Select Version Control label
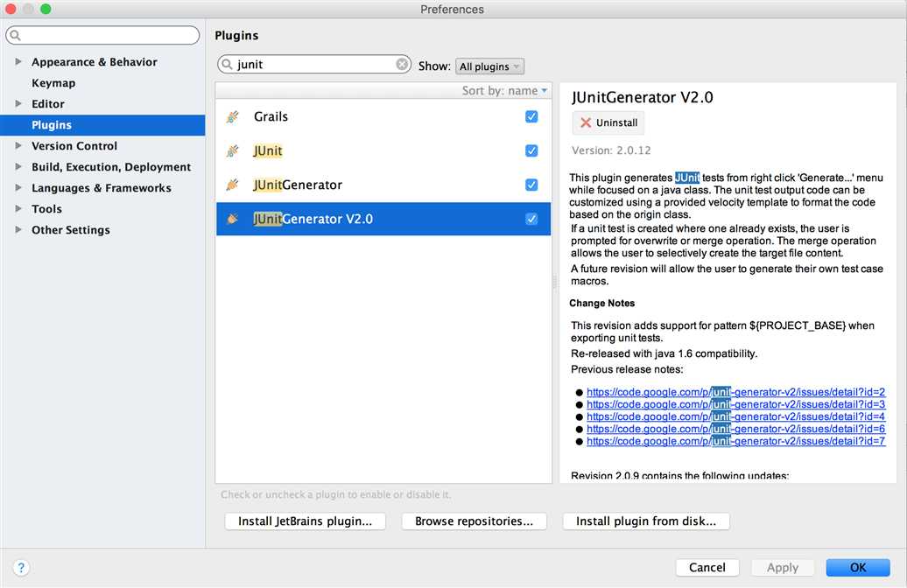Viewport: 907px width, 588px height. pos(74,146)
